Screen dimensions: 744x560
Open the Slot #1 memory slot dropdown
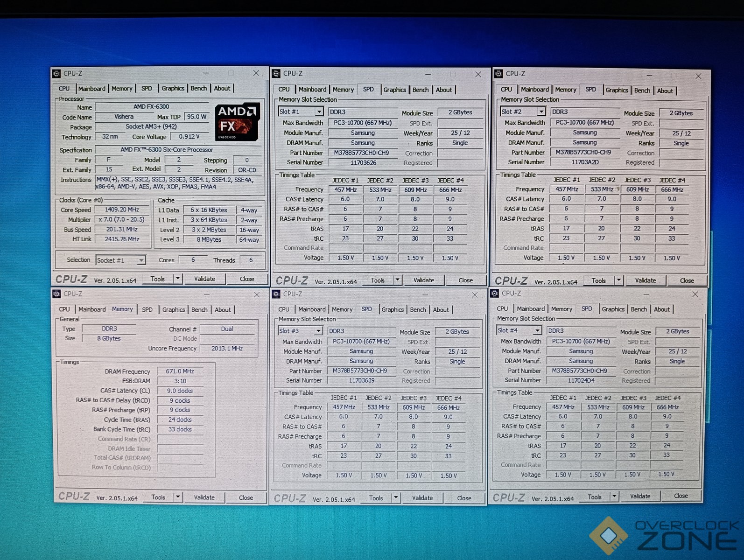[x=319, y=112]
